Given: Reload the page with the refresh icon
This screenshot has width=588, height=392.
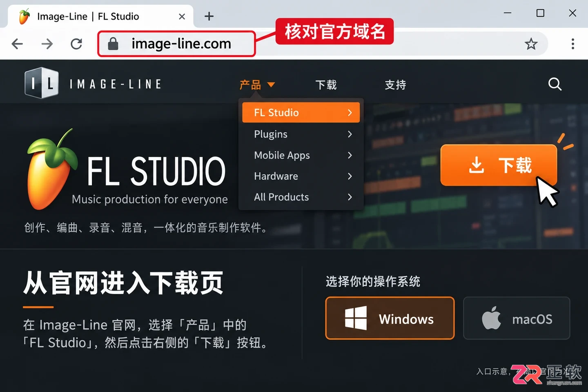Looking at the screenshot, I should (76, 44).
